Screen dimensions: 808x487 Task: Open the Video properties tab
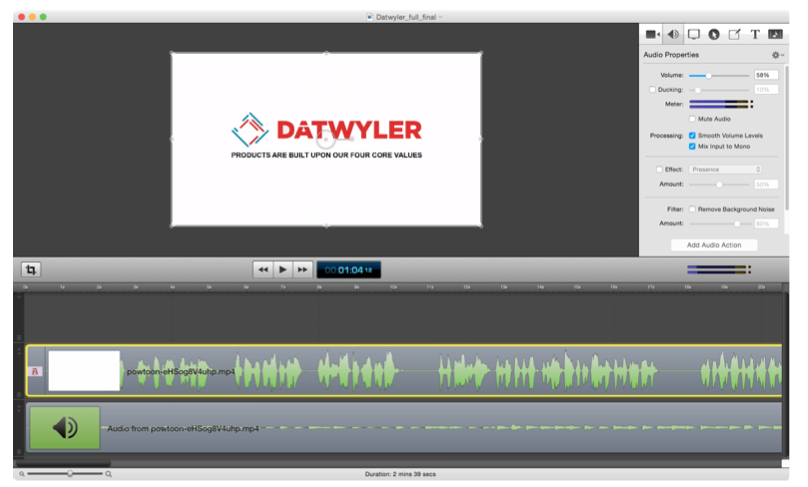tap(653, 34)
